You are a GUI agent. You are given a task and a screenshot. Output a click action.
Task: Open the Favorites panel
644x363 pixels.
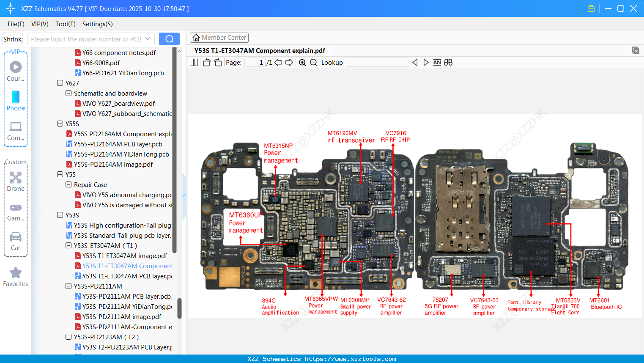[x=15, y=276]
